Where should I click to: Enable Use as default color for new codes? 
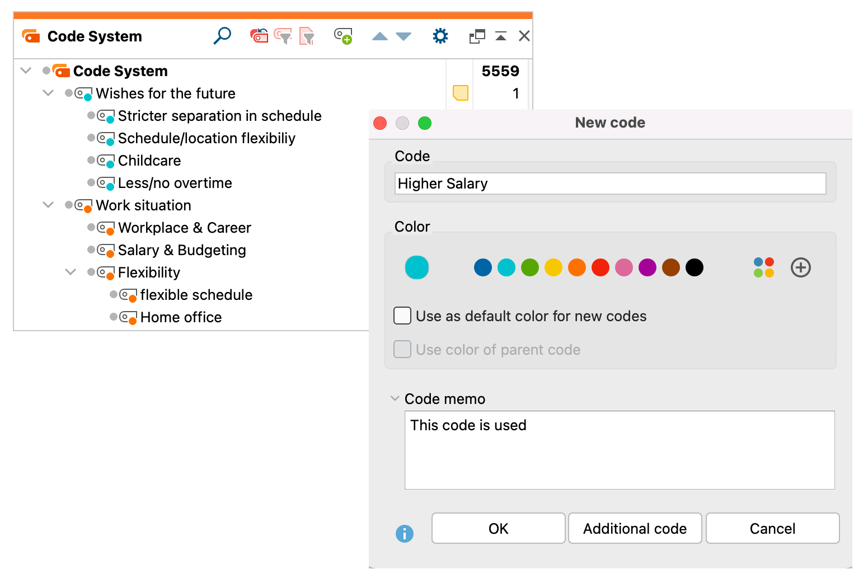(402, 316)
